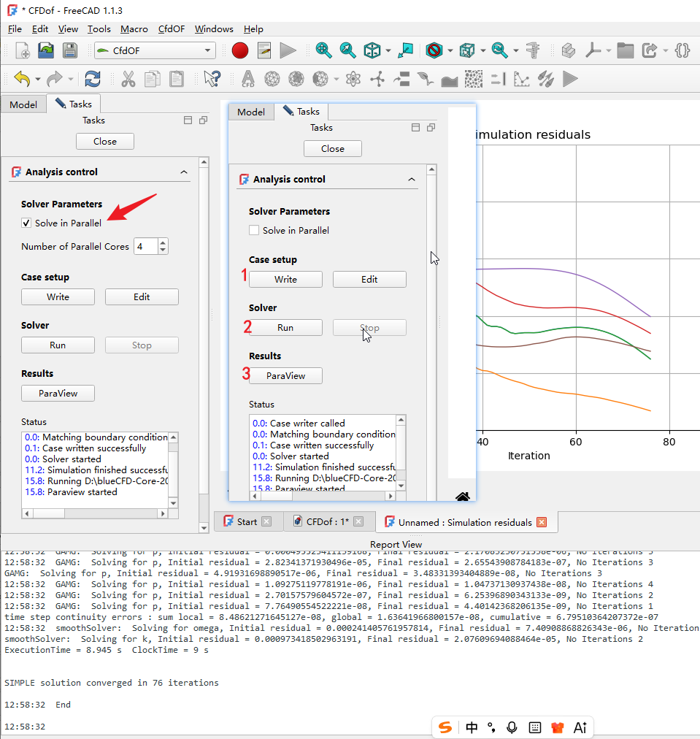Image resolution: width=700 pixels, height=739 pixels.
Task: Save the document with the floppy icon
Action: pos(70,50)
